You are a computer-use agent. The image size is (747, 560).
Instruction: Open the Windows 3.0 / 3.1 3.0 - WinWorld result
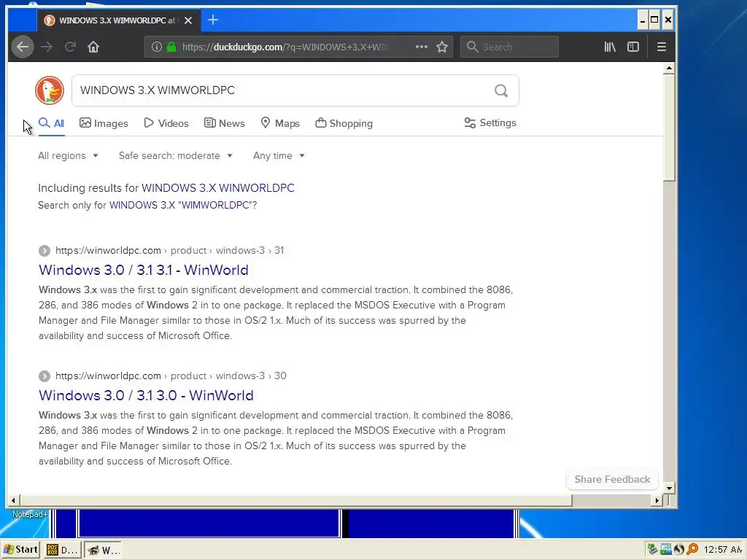(x=146, y=395)
